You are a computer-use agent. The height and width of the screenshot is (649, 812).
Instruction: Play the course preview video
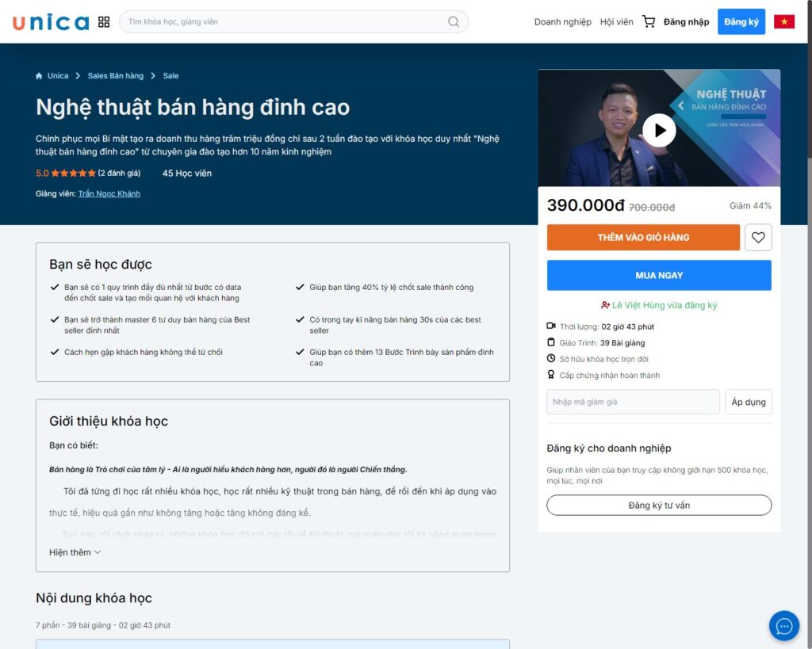659,130
